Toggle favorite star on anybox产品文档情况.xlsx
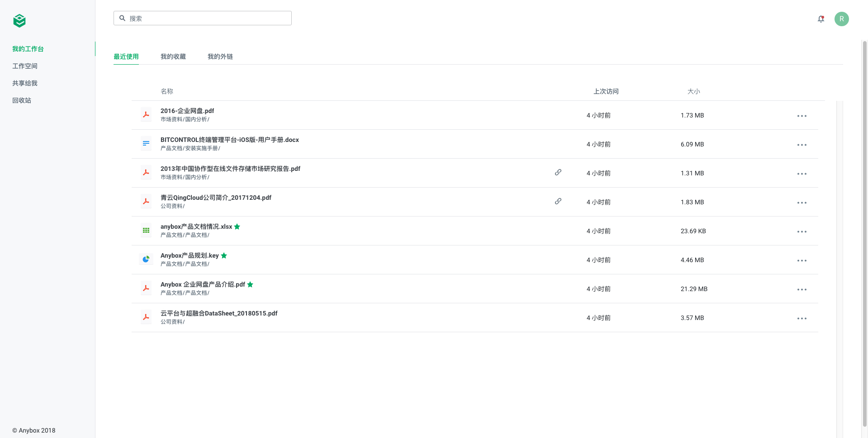 pyautogui.click(x=237, y=226)
